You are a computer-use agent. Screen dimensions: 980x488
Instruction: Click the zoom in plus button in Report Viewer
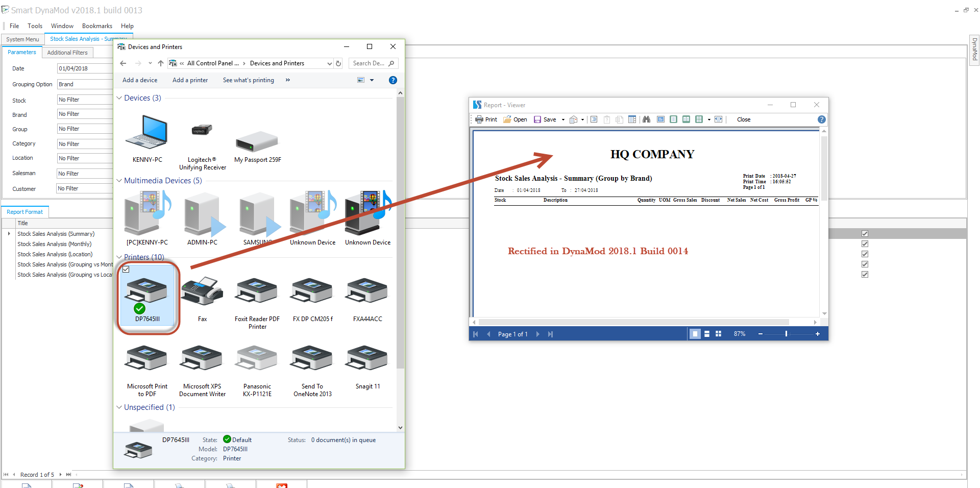(x=818, y=334)
